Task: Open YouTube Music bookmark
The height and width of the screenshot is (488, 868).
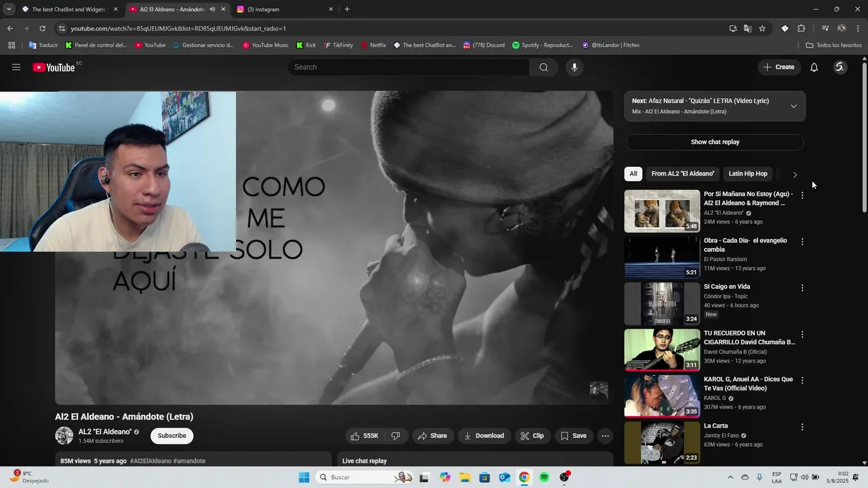Action: (265, 45)
